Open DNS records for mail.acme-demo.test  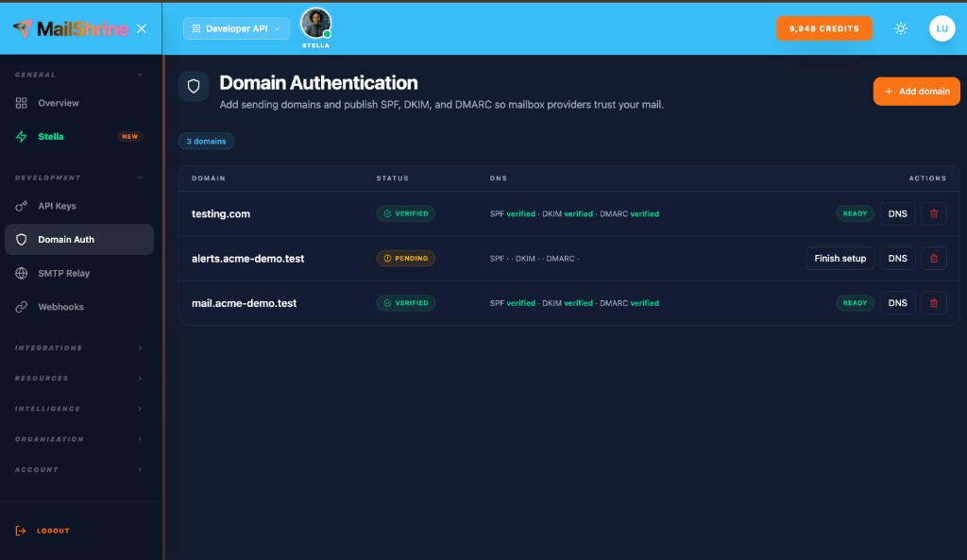[x=897, y=303]
